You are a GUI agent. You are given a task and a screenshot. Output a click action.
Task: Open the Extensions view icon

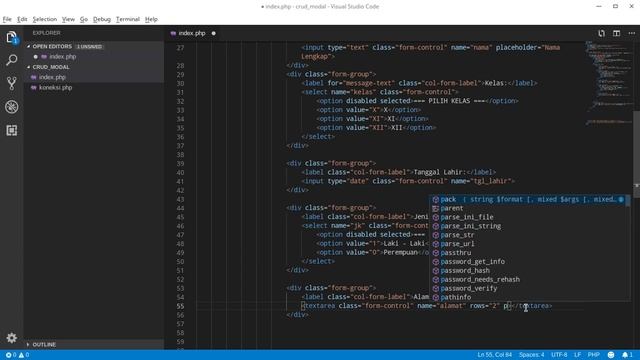[x=11, y=130]
